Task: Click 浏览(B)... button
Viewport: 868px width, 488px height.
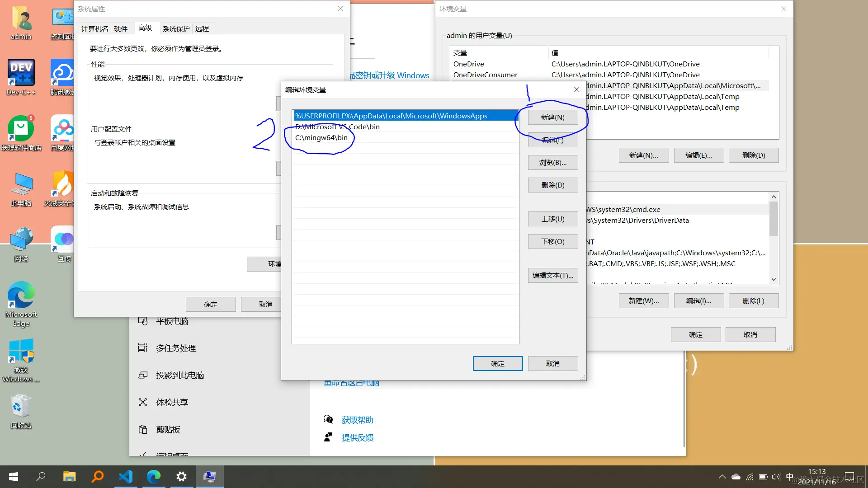Action: click(x=552, y=163)
